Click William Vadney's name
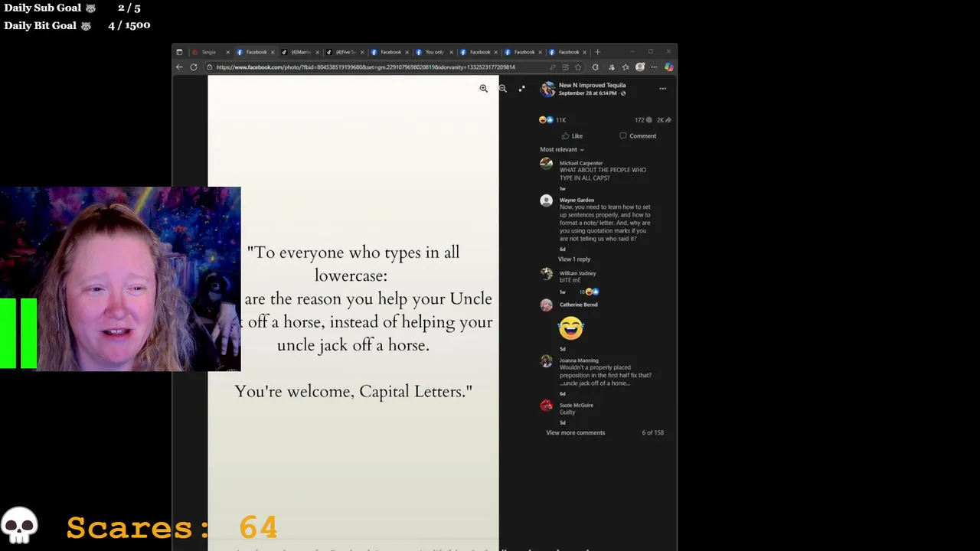This screenshot has height=551, width=980. click(x=577, y=273)
